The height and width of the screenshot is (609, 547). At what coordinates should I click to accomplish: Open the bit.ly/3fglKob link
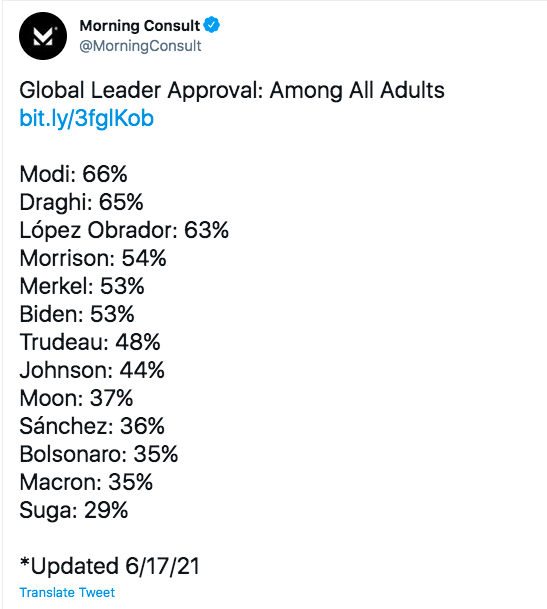[87, 118]
